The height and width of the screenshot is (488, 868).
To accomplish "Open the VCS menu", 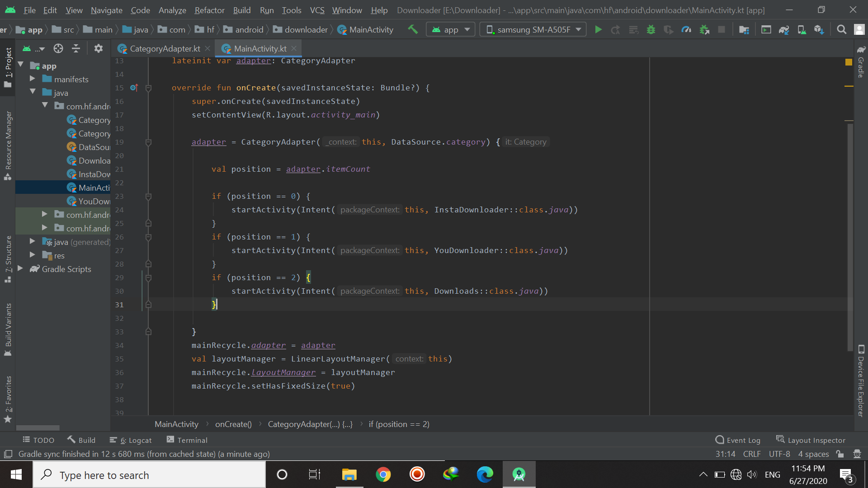I will point(317,10).
